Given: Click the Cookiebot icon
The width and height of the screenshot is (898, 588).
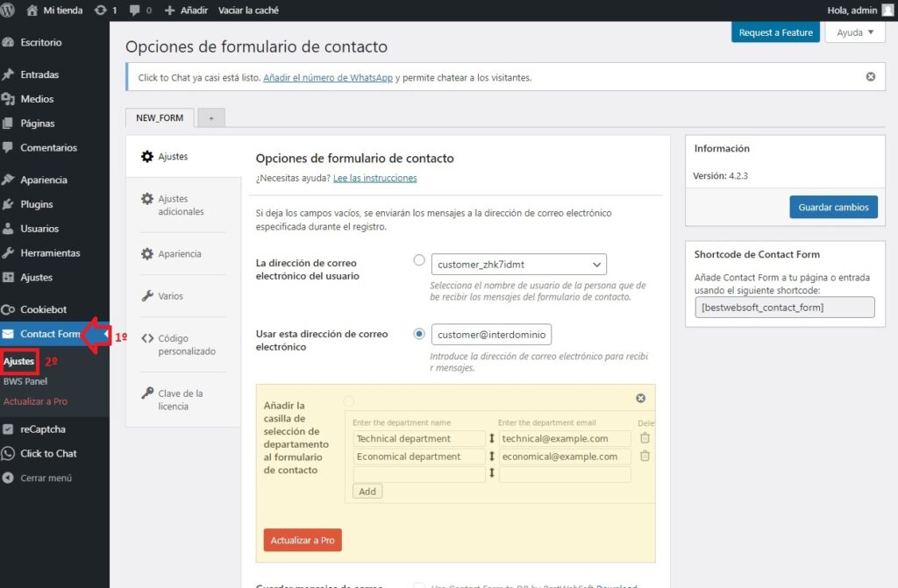Looking at the screenshot, I should coord(8,309).
